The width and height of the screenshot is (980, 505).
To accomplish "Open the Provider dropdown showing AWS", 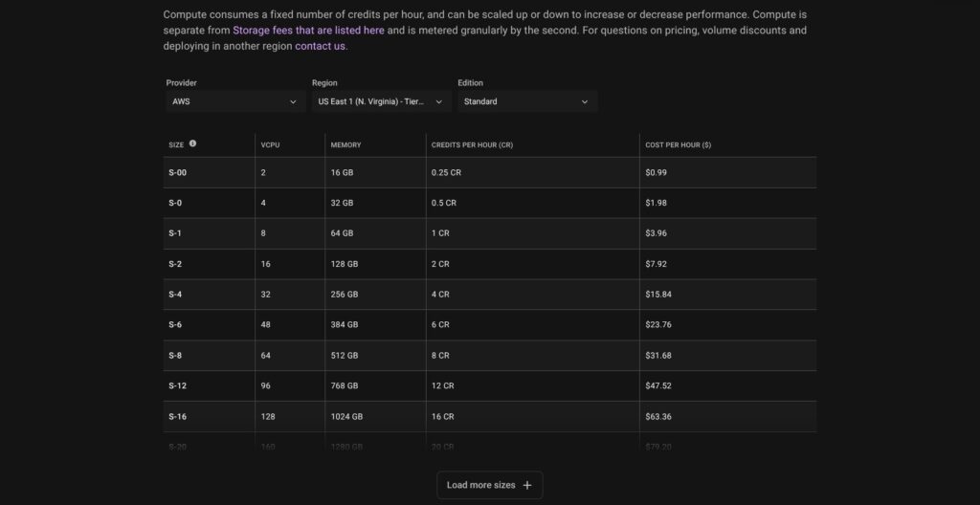I will click(235, 101).
